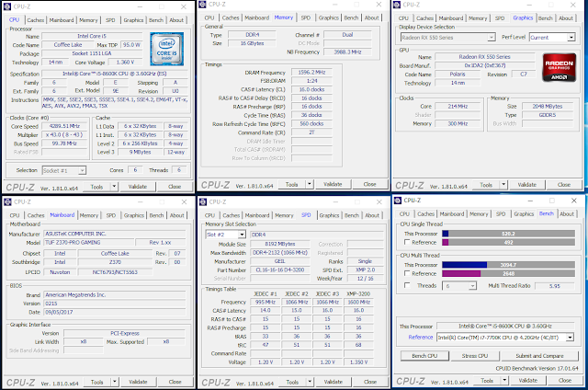Expand Tools arrow in the CPU tab window
This screenshot has height=390, width=588.
tap(114, 187)
